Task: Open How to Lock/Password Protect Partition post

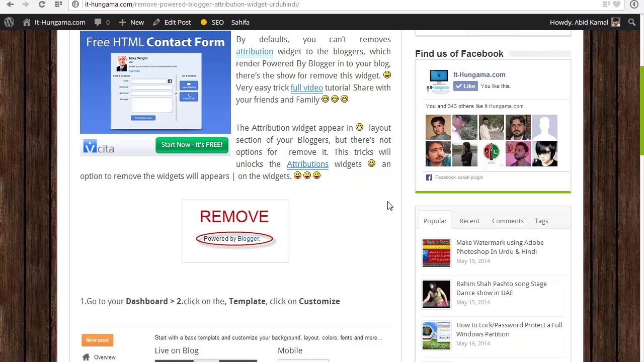Action: [509, 330]
